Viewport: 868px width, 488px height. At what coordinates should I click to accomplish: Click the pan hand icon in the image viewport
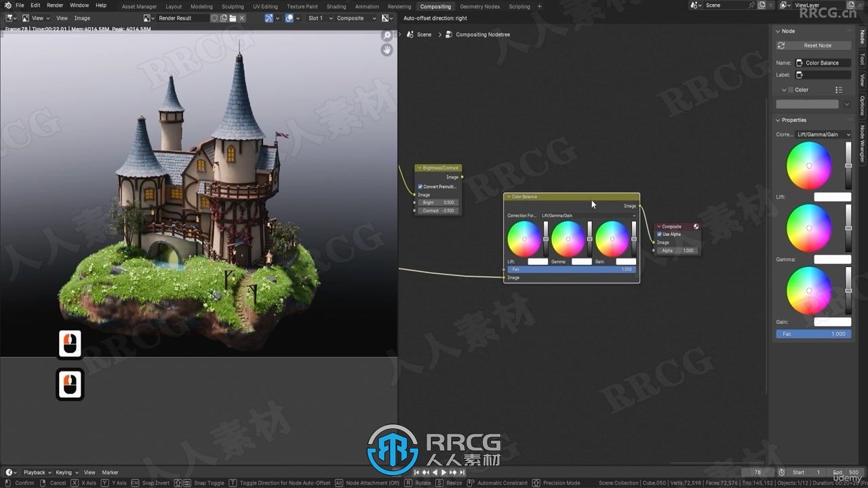click(387, 50)
